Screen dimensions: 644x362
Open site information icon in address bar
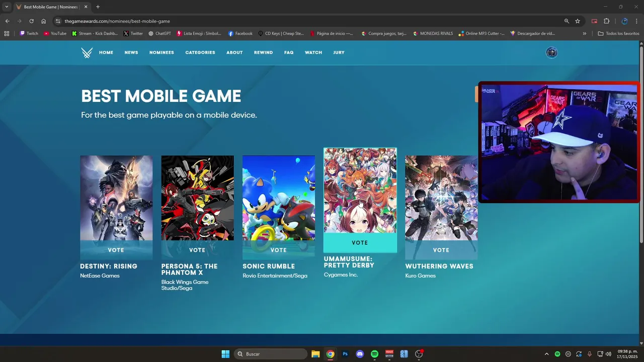coord(58,21)
